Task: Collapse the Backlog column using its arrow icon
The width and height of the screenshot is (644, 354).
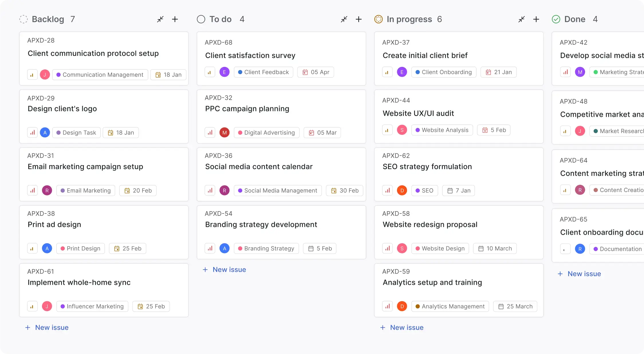Action: point(160,19)
